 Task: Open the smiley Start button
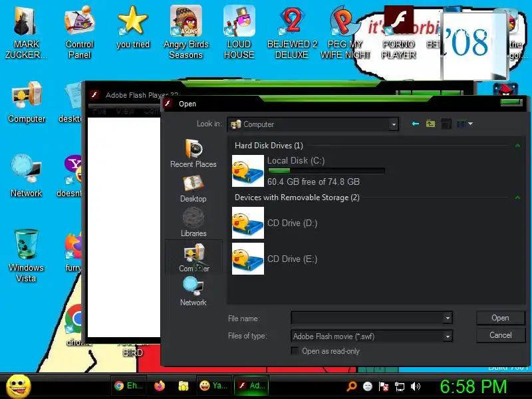(x=19, y=386)
